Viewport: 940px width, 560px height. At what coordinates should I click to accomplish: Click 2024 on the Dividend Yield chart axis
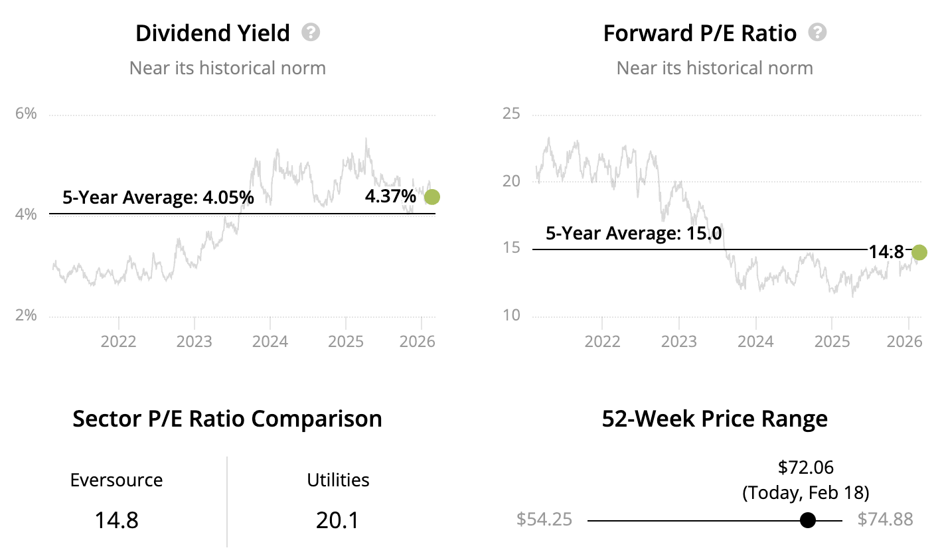pyautogui.click(x=270, y=342)
